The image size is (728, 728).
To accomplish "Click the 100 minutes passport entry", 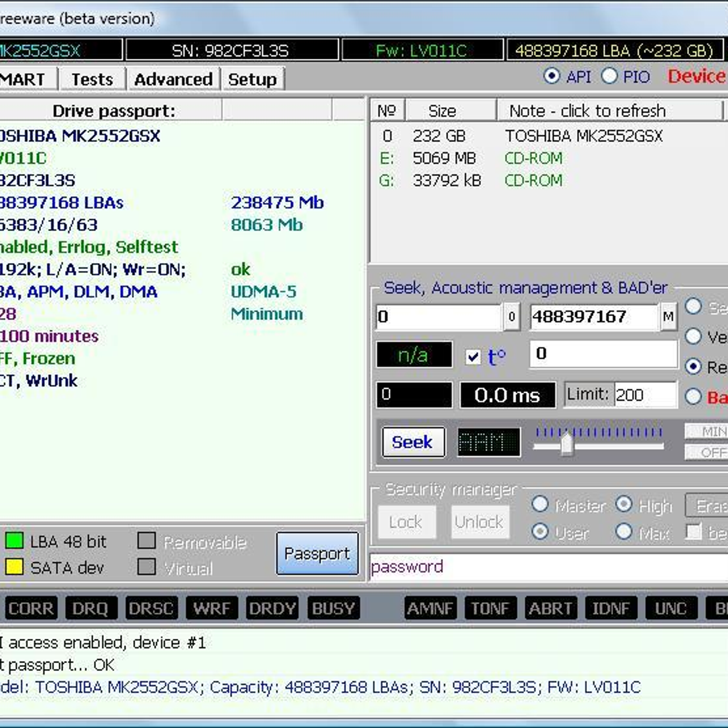I will [49, 336].
